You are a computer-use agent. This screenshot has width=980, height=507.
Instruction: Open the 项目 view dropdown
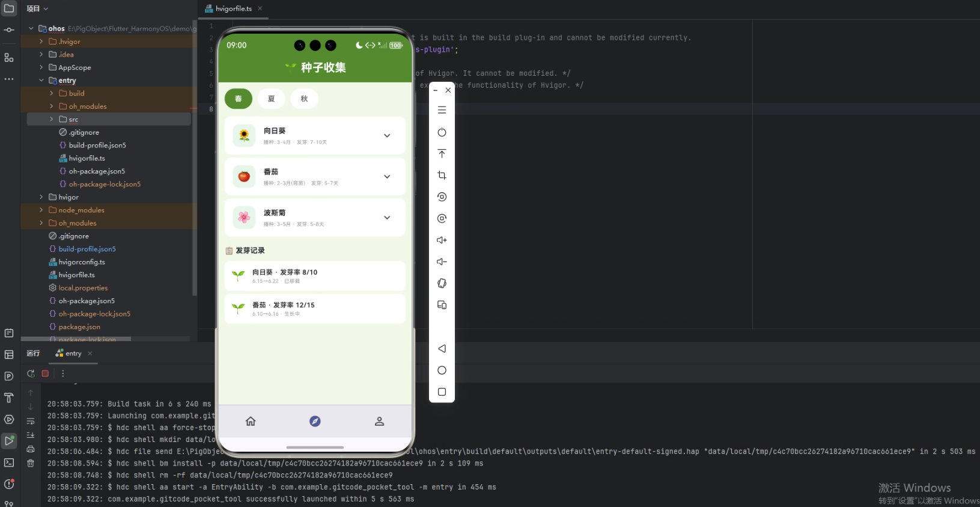(37, 8)
